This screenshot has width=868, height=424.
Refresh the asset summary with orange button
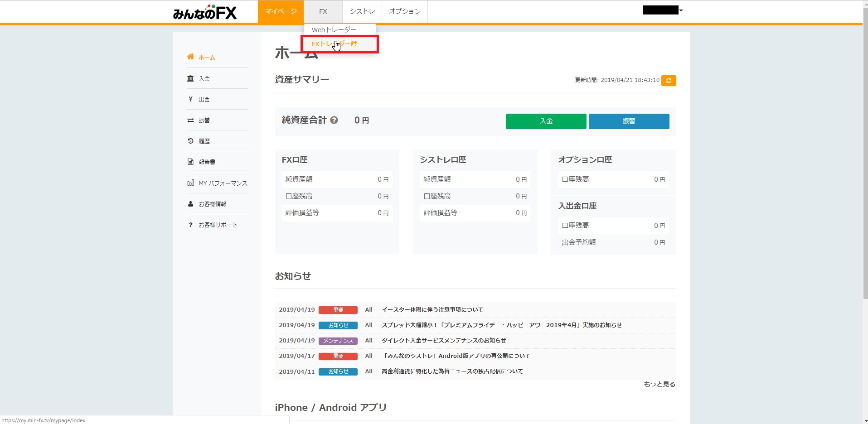click(668, 81)
